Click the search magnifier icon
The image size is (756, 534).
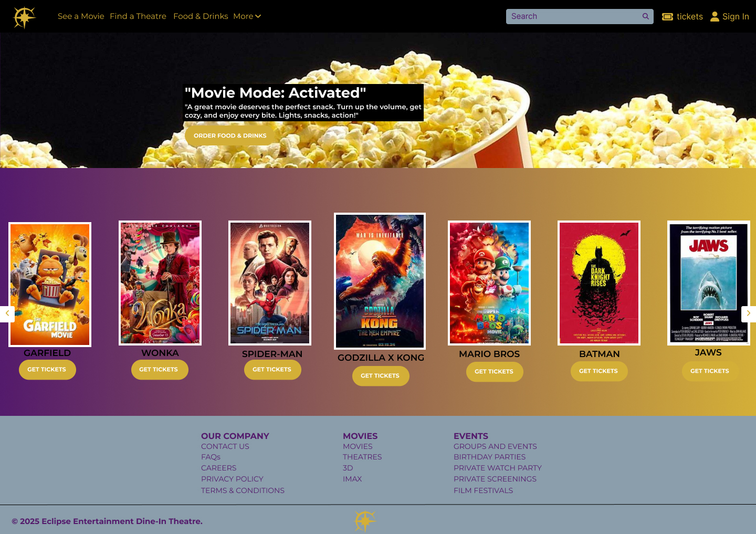tap(646, 16)
